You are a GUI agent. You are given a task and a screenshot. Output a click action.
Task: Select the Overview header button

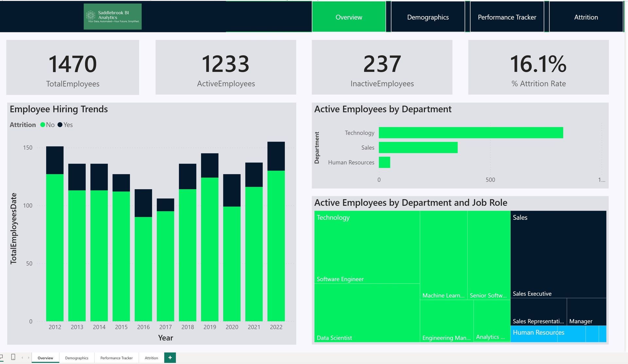[349, 17]
